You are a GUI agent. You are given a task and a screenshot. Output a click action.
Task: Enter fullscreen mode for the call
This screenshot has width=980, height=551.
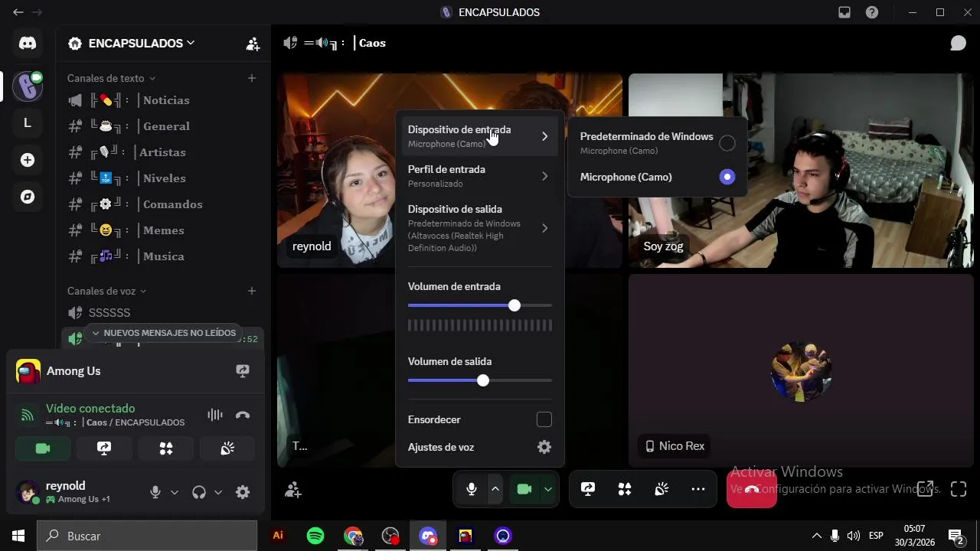pyautogui.click(x=959, y=489)
